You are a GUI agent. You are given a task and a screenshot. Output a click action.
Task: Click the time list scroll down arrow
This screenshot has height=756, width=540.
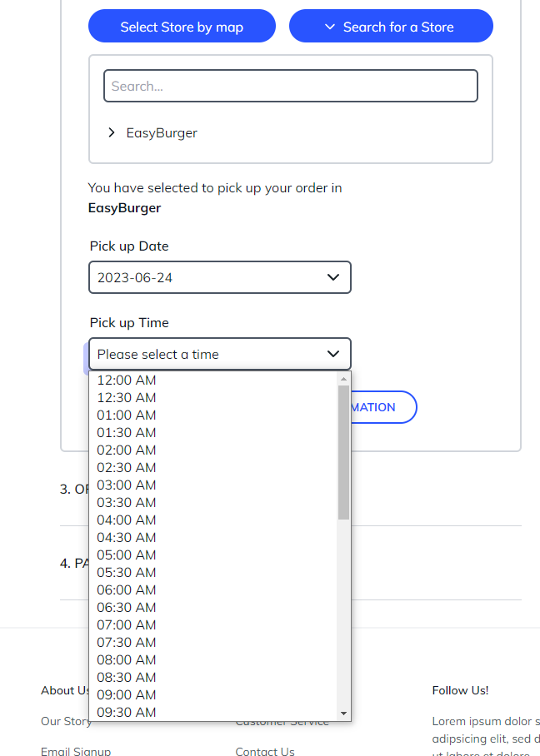tap(343, 714)
